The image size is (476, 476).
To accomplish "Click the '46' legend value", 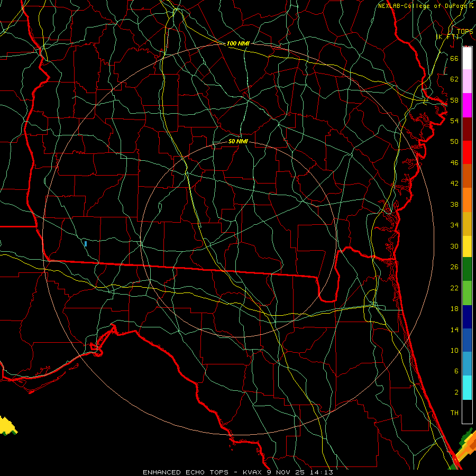I will tap(454, 163).
